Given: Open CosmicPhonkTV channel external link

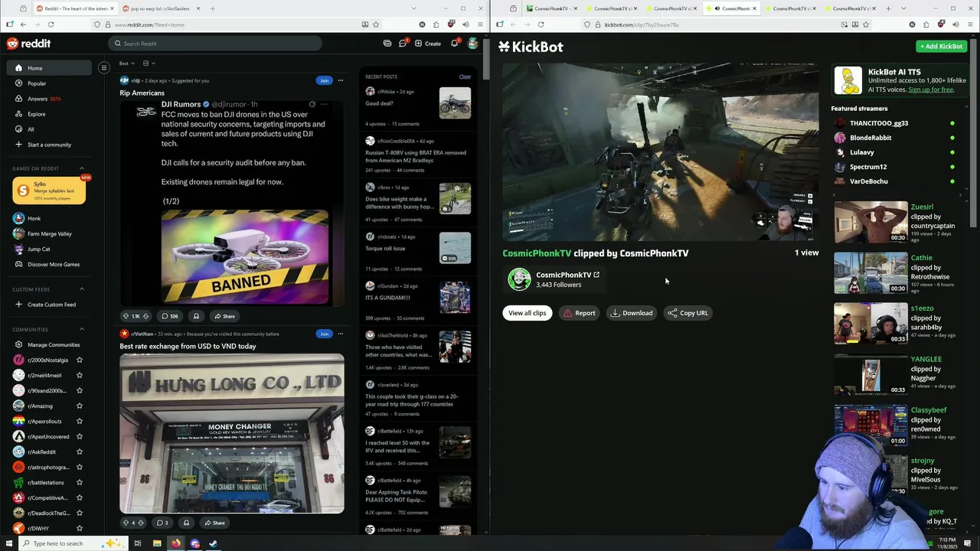Looking at the screenshot, I should pyautogui.click(x=596, y=275).
